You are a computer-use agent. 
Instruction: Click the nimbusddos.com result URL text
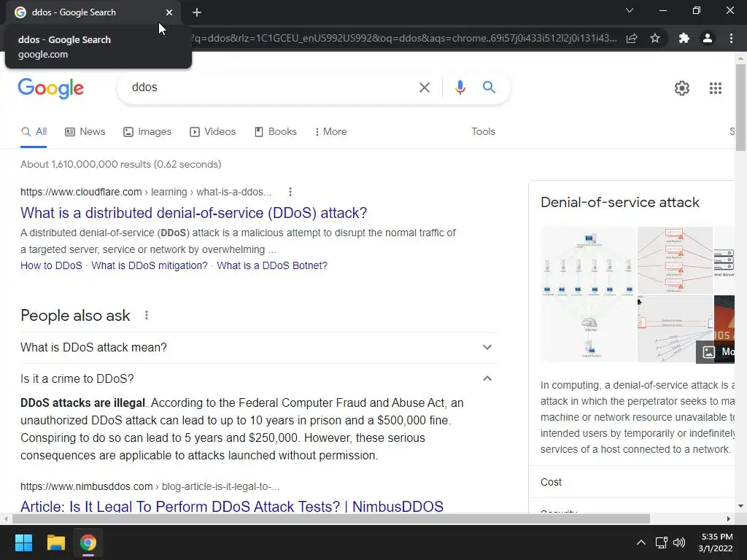[x=150, y=486]
